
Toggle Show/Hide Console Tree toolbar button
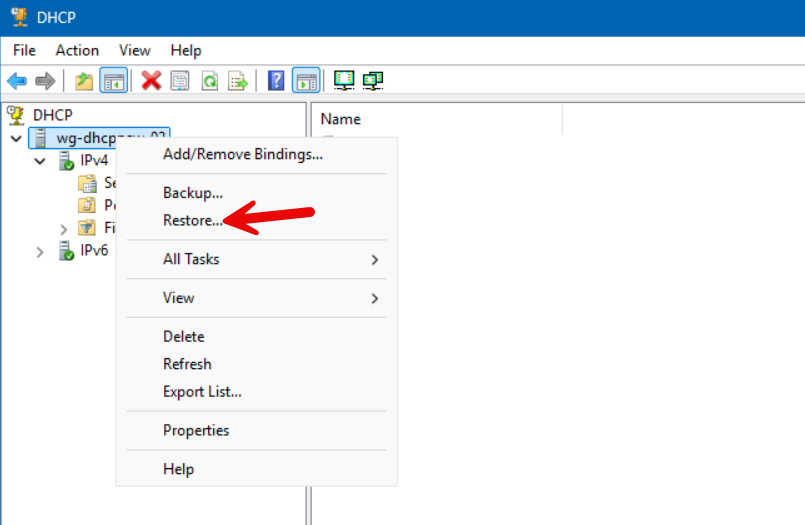pyautogui.click(x=114, y=81)
